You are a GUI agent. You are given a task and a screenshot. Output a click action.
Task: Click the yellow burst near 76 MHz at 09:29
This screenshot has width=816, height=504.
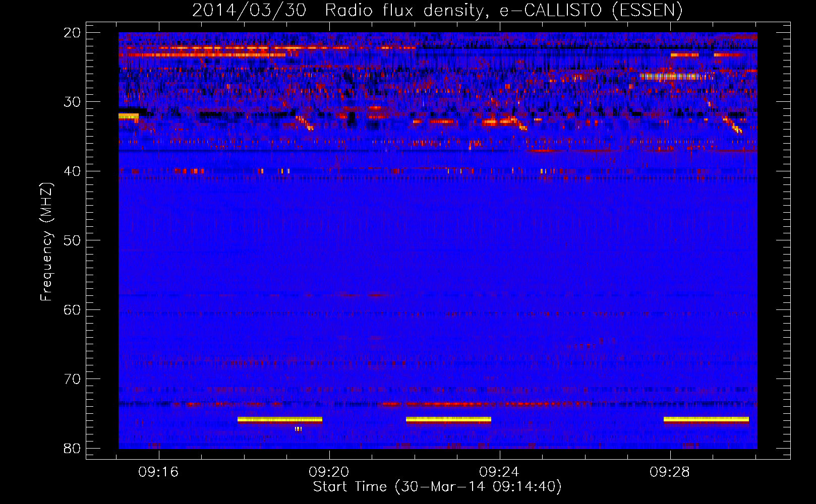(706, 419)
